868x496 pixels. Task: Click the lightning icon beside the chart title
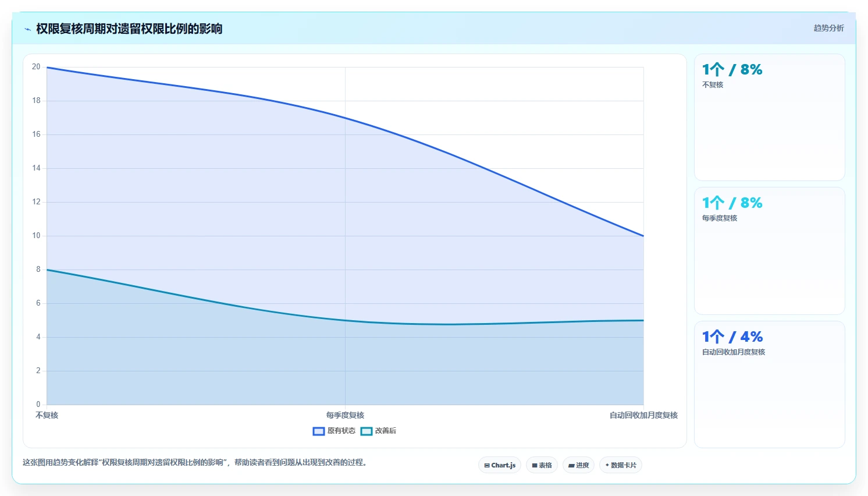27,29
